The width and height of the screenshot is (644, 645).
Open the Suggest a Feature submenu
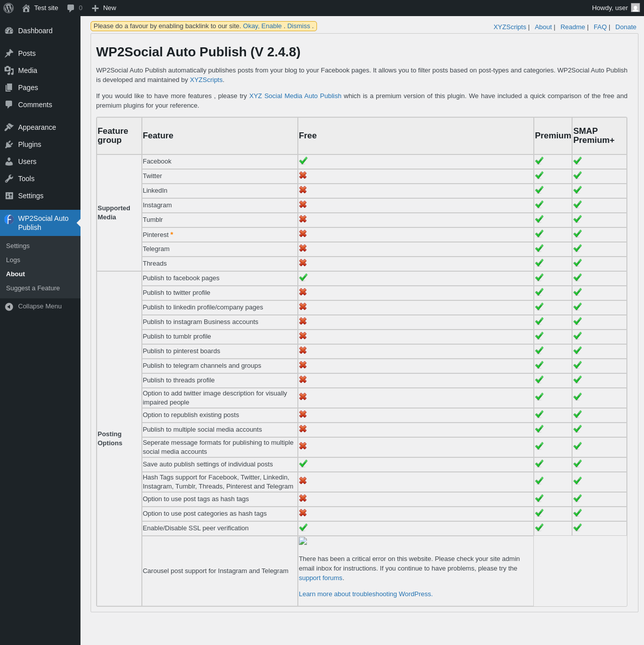click(33, 288)
